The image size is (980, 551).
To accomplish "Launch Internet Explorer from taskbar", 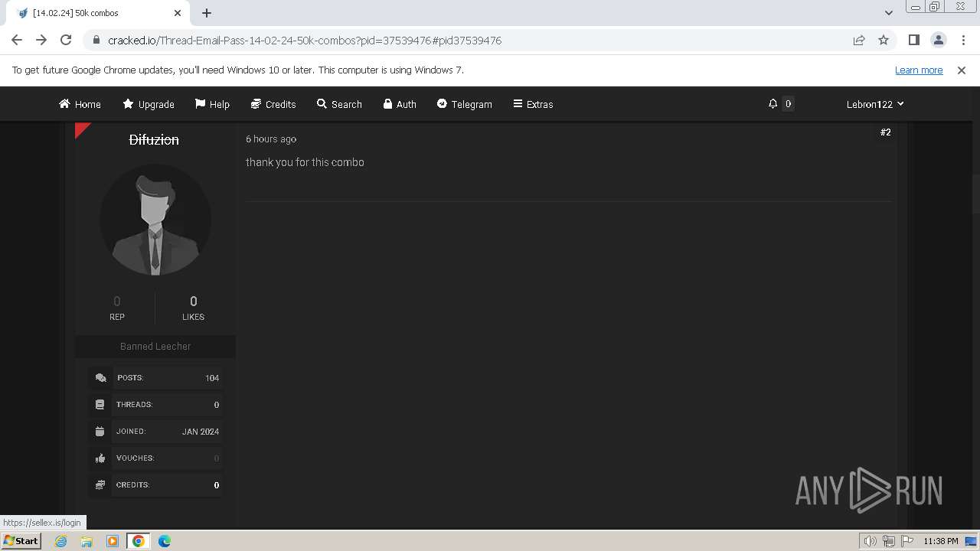I will tap(61, 541).
